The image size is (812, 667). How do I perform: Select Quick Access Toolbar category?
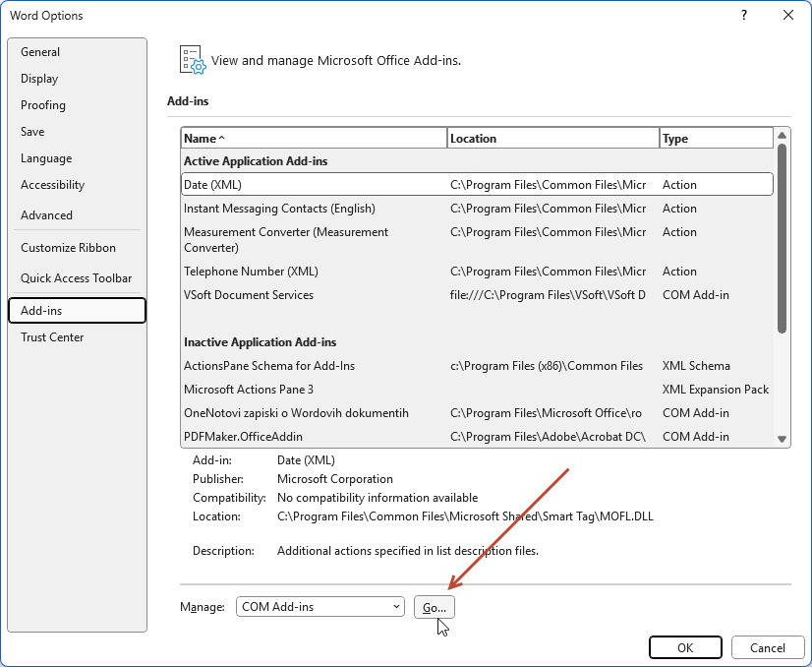[x=77, y=278]
